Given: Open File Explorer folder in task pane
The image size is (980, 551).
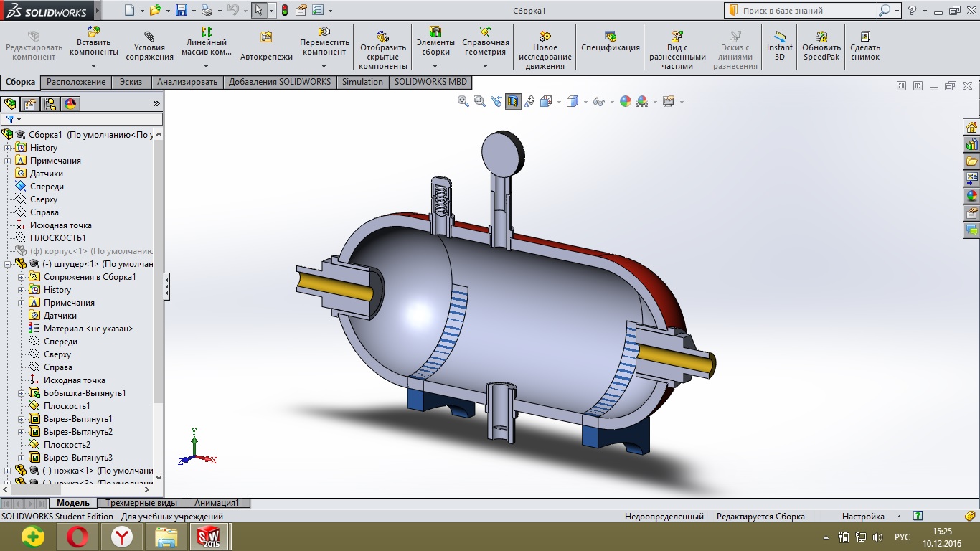Looking at the screenshot, I should [x=971, y=161].
